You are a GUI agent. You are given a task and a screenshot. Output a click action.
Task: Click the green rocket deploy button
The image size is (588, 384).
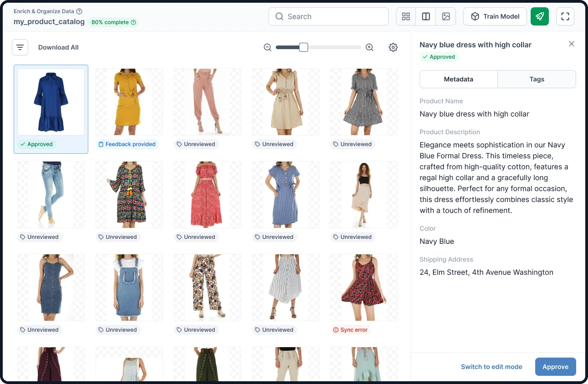tap(540, 16)
